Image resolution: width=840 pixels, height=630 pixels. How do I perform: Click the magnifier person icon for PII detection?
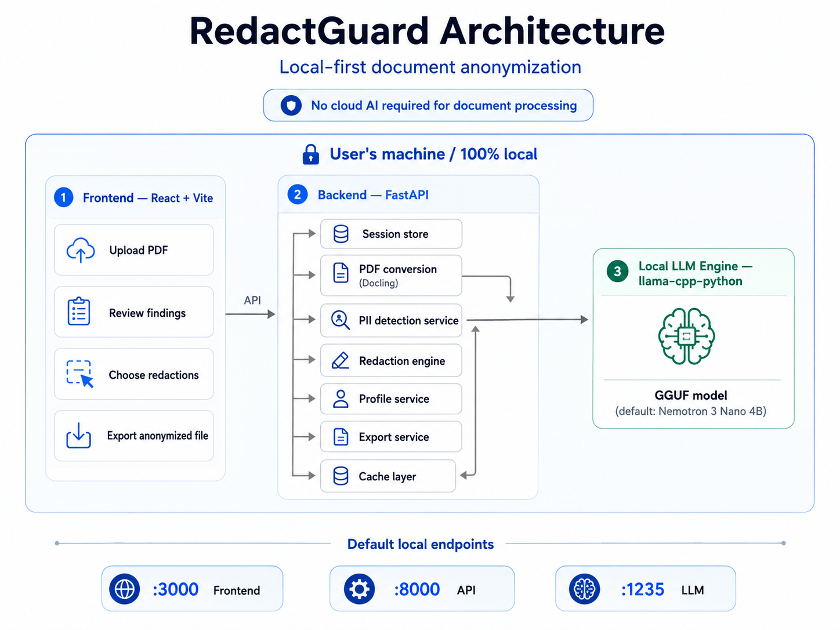tap(341, 320)
